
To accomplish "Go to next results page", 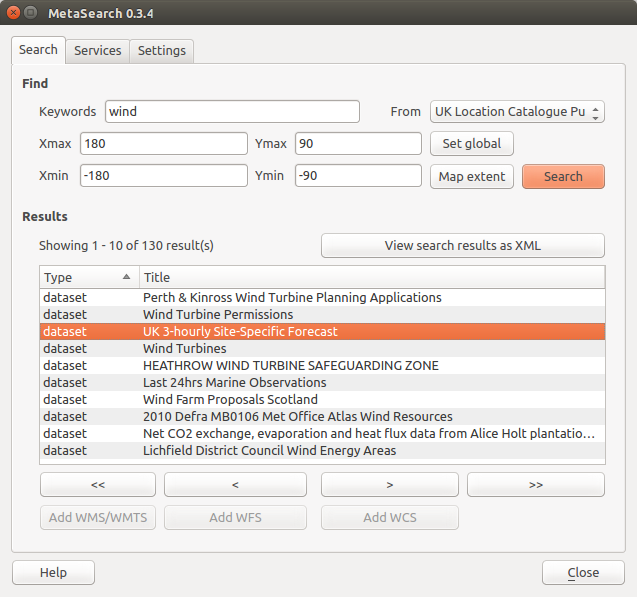I will pos(389,485).
